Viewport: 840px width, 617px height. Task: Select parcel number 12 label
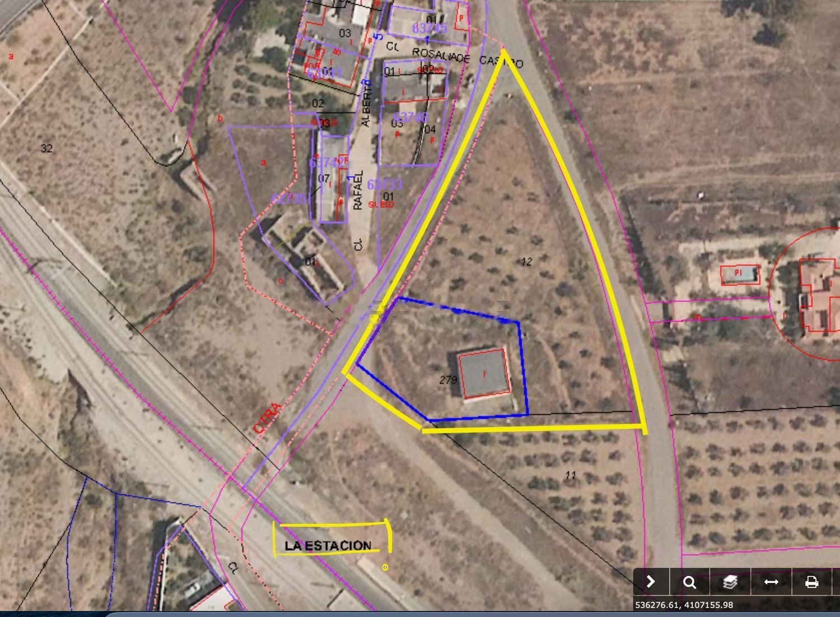click(526, 262)
